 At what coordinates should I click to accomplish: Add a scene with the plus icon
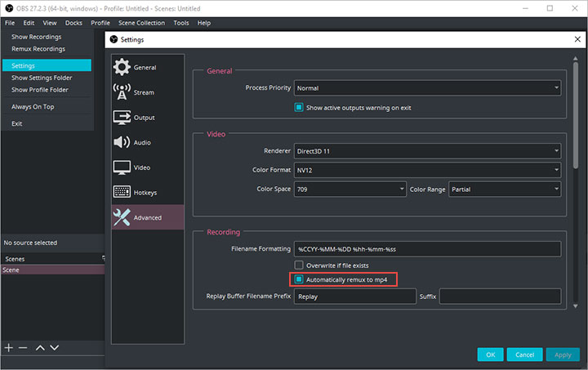(9, 347)
